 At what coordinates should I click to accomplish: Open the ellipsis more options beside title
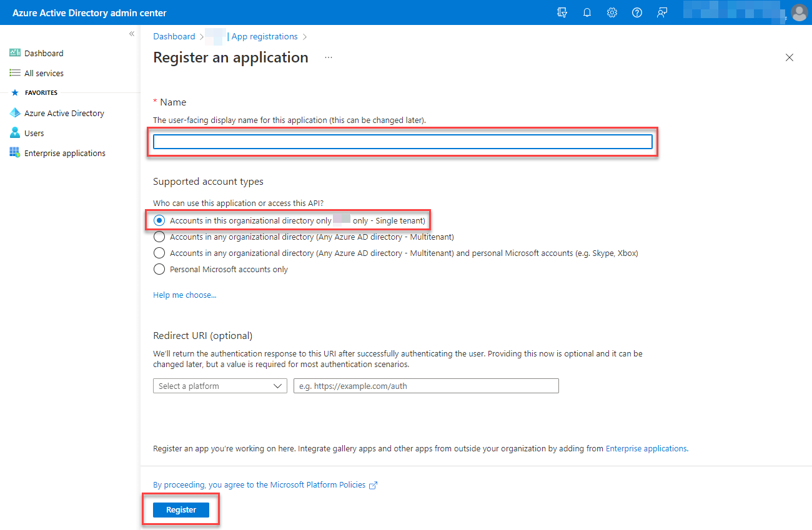point(329,57)
